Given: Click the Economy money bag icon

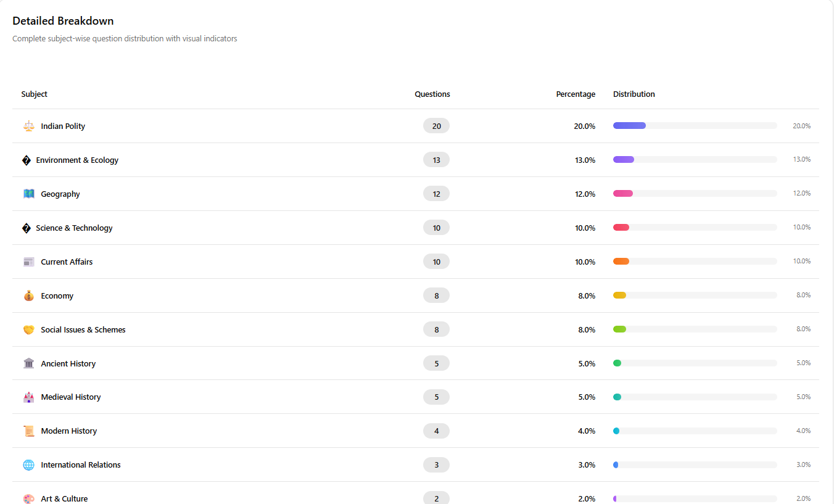Looking at the screenshot, I should 29,295.
